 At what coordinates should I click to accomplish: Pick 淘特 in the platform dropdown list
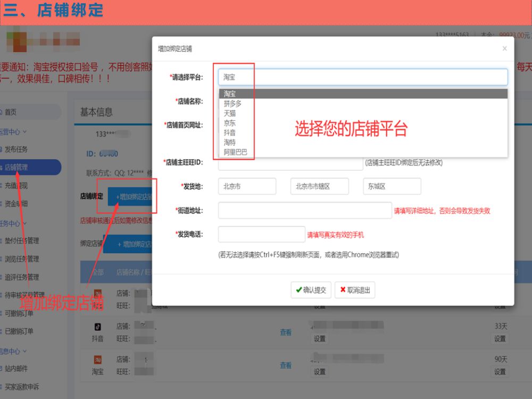(363, 143)
